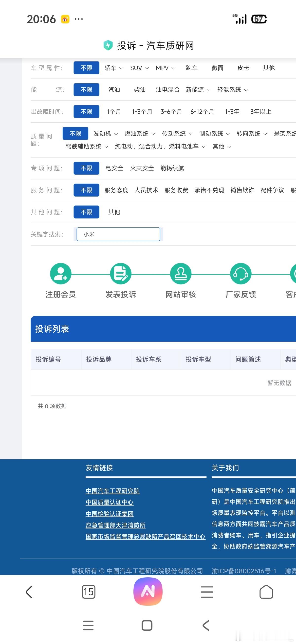Open the browser menu icon
The image size is (296, 644).
pos(207,592)
